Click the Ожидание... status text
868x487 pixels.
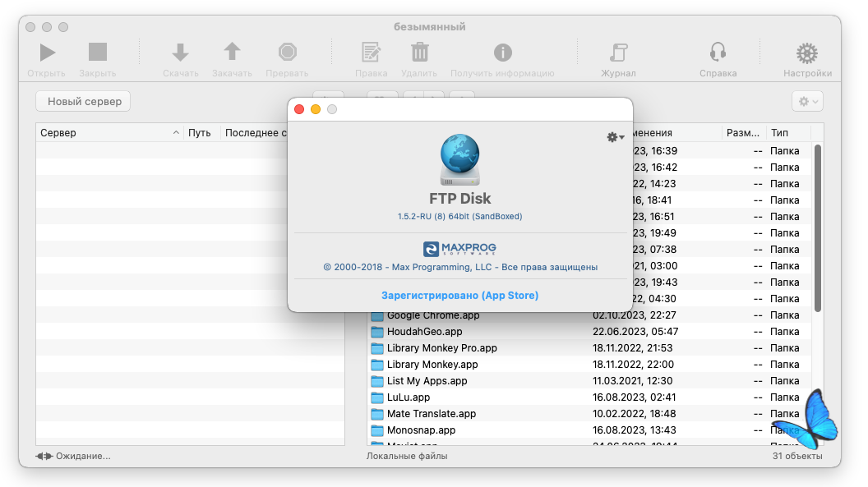click(x=83, y=456)
